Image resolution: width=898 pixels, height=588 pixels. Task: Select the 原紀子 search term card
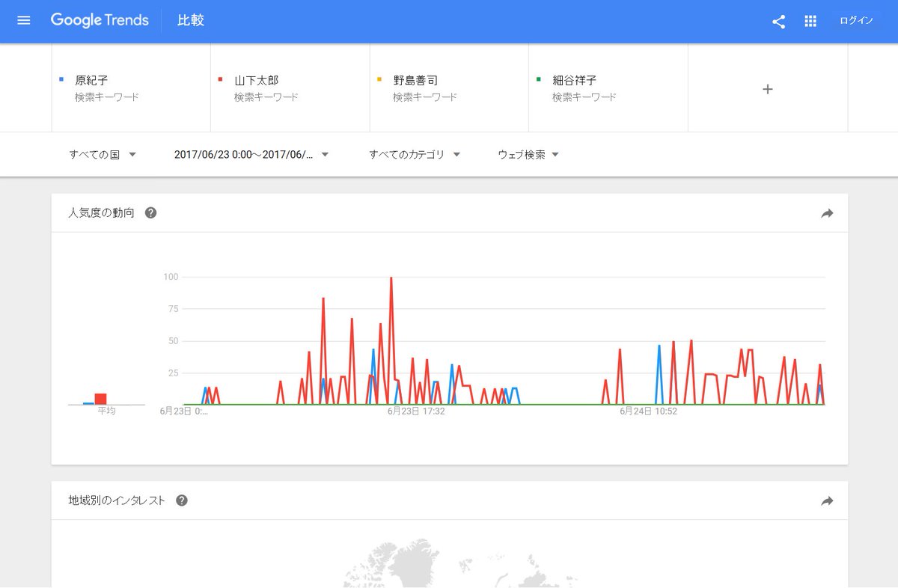131,88
